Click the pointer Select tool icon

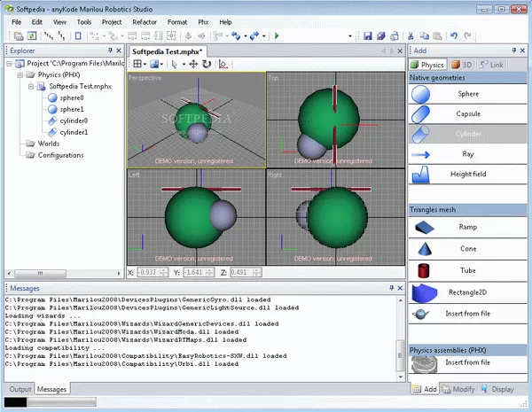[x=175, y=64]
